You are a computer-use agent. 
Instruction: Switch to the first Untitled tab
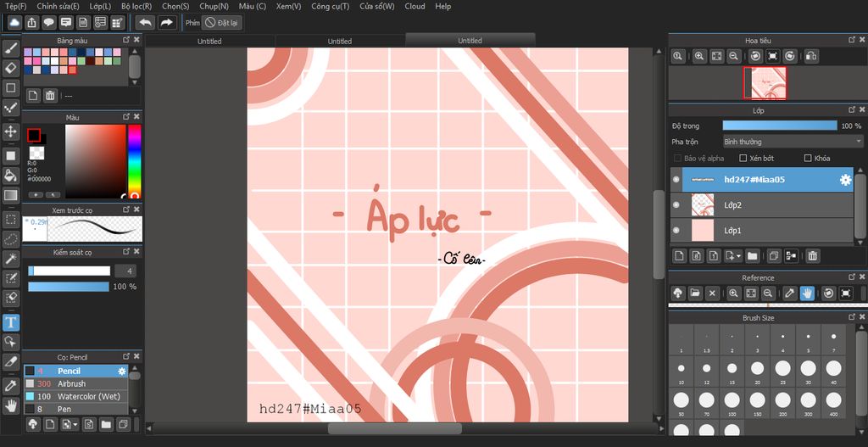(210, 41)
